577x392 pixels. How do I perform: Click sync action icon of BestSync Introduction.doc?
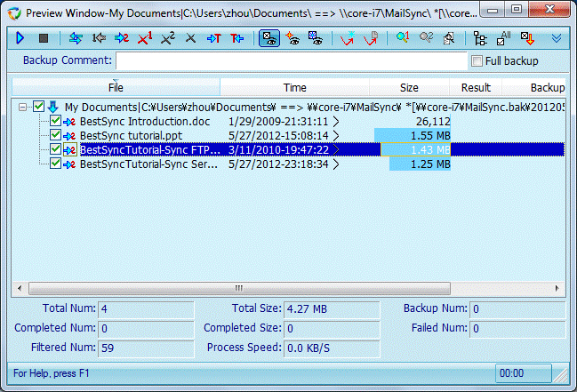[69, 122]
